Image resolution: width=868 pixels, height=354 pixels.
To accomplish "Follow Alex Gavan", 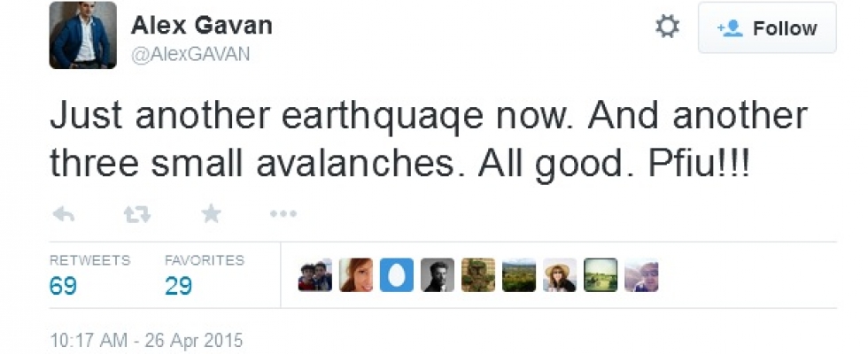I will [x=767, y=28].
